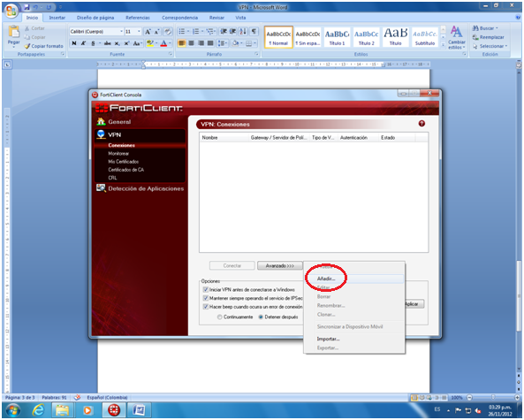Open CRL in the VPN sidebar
The image size is (524, 420).
[112, 178]
